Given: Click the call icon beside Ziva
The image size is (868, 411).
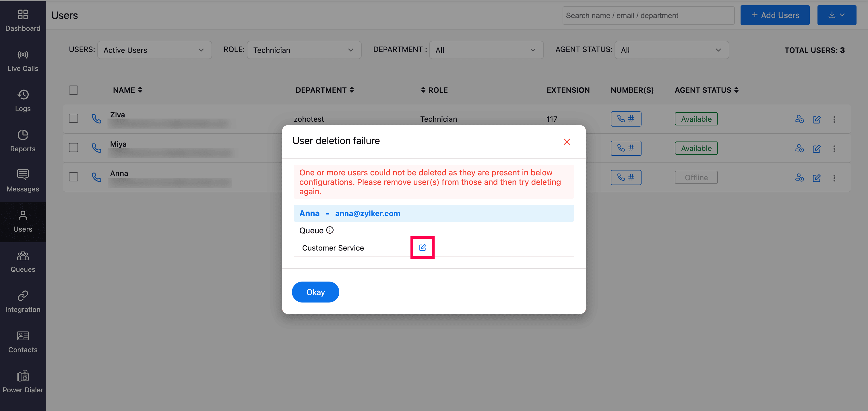Looking at the screenshot, I should (96, 119).
